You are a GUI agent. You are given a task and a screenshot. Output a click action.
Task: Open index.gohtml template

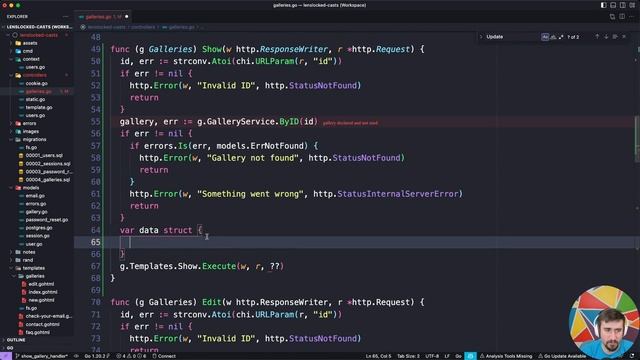point(37,292)
